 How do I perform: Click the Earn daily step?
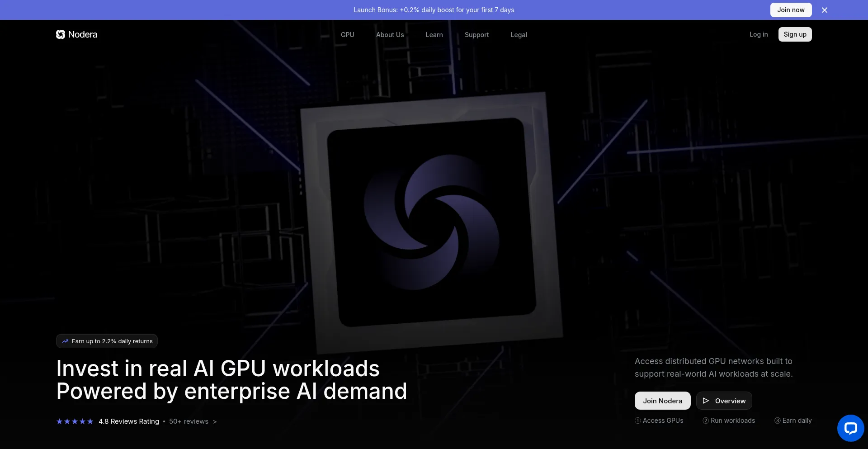click(793, 421)
